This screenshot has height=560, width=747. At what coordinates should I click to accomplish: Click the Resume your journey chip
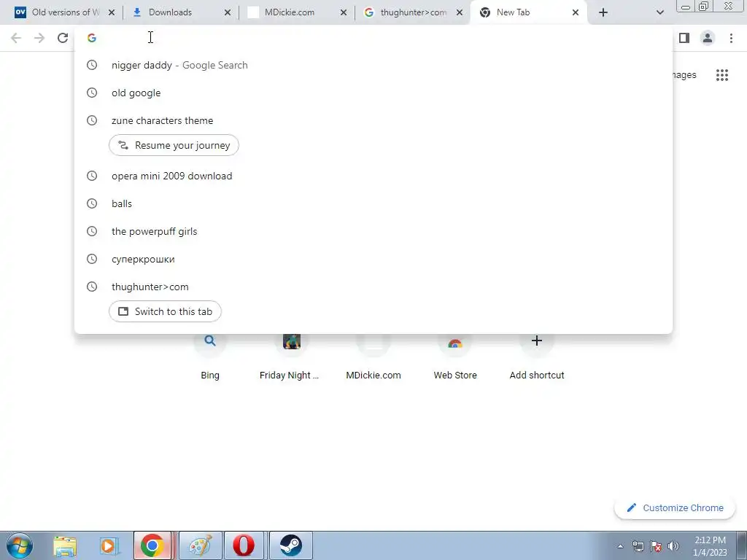(174, 145)
